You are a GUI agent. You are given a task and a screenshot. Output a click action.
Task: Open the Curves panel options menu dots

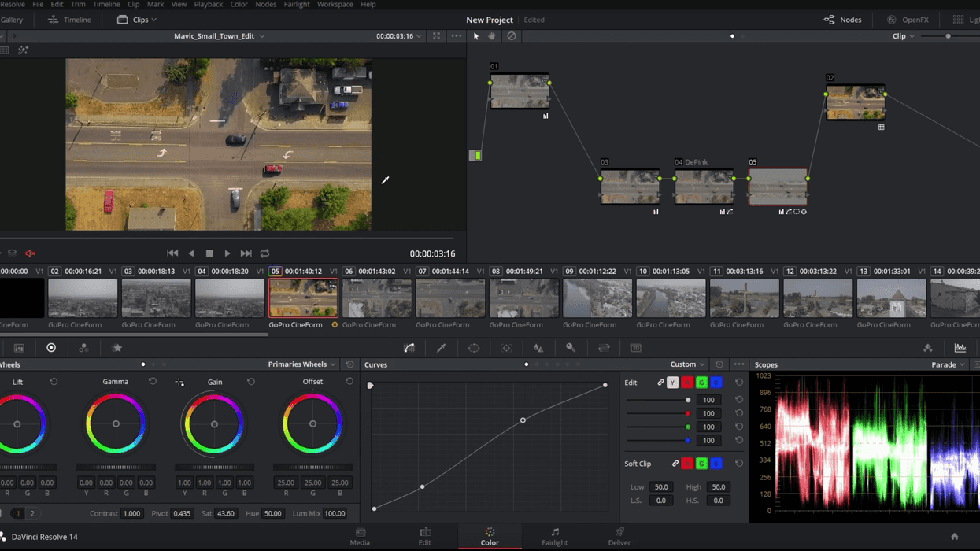point(738,364)
